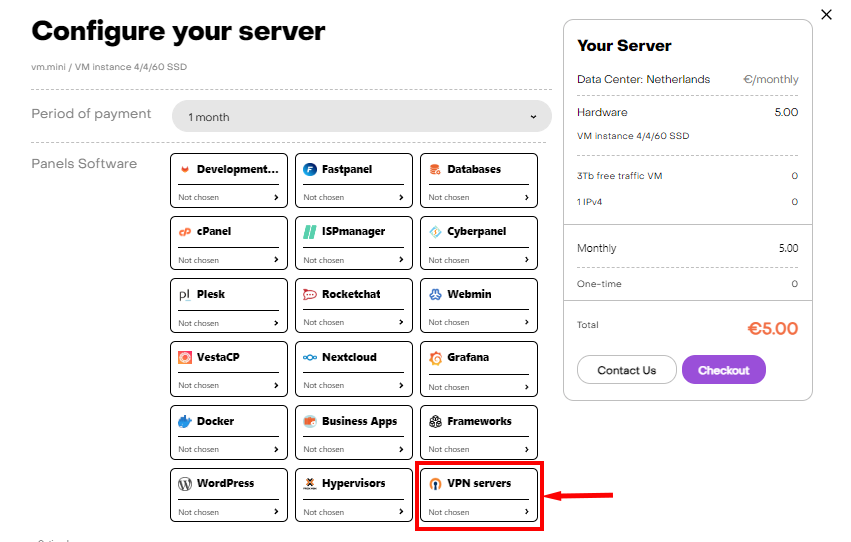
Task: Select the Webmin panel card
Action: 479,305
